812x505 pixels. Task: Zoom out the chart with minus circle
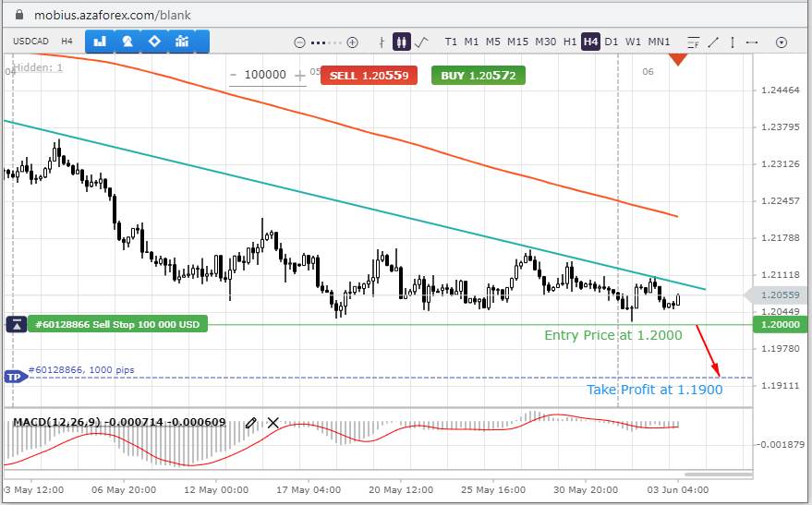[x=299, y=42]
